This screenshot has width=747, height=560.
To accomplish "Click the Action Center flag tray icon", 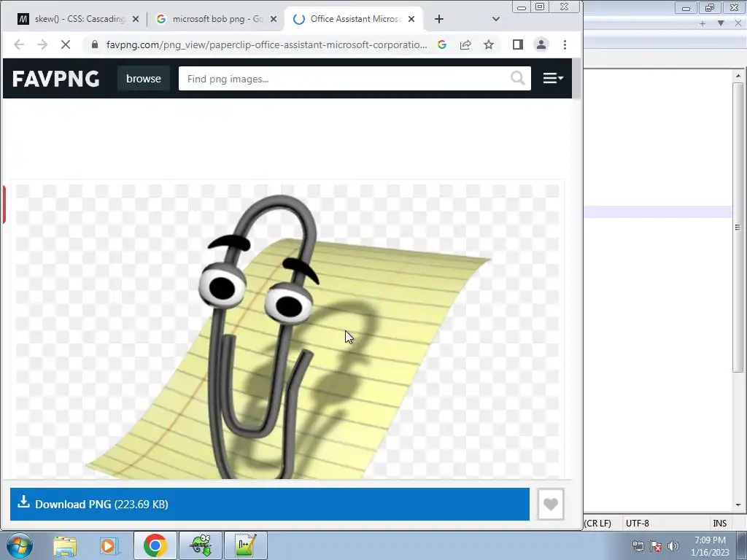I will point(656,546).
